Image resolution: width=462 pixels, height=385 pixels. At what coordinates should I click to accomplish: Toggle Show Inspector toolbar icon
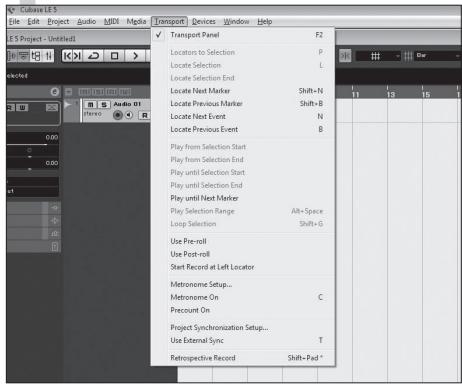(x=12, y=56)
